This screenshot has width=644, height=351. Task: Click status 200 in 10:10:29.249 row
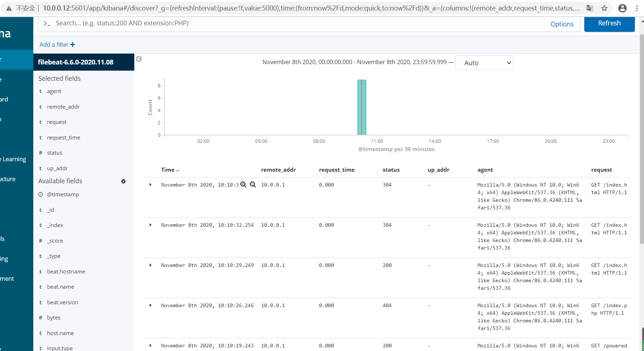[387, 265]
